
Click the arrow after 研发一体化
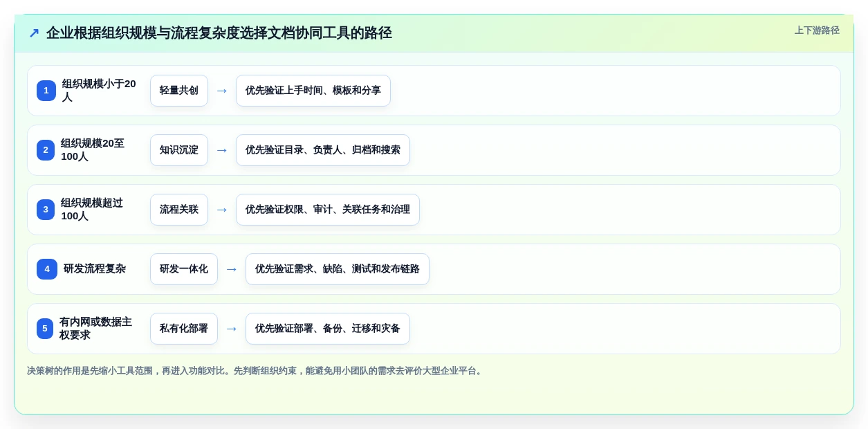click(x=232, y=269)
